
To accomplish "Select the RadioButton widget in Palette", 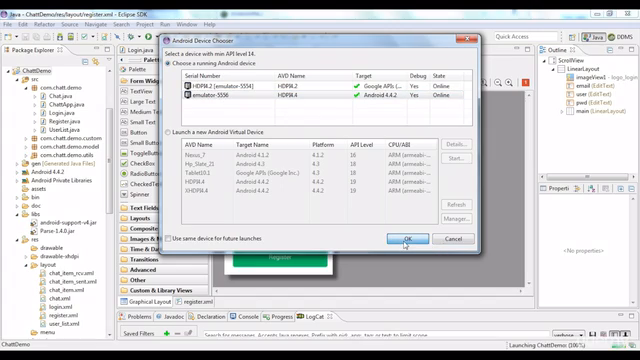I will pos(140,173).
